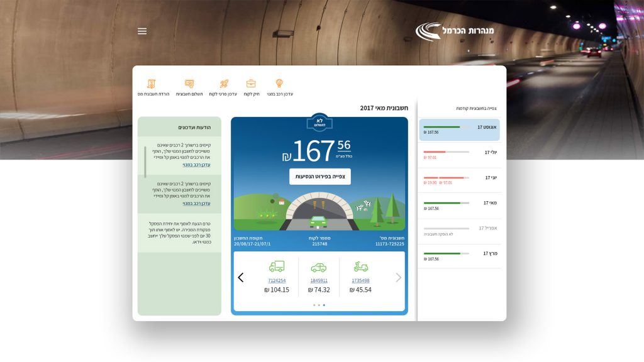
Task: Click the first עדכון רכב במנוי link in notices
Action: pyautogui.click(x=196, y=165)
